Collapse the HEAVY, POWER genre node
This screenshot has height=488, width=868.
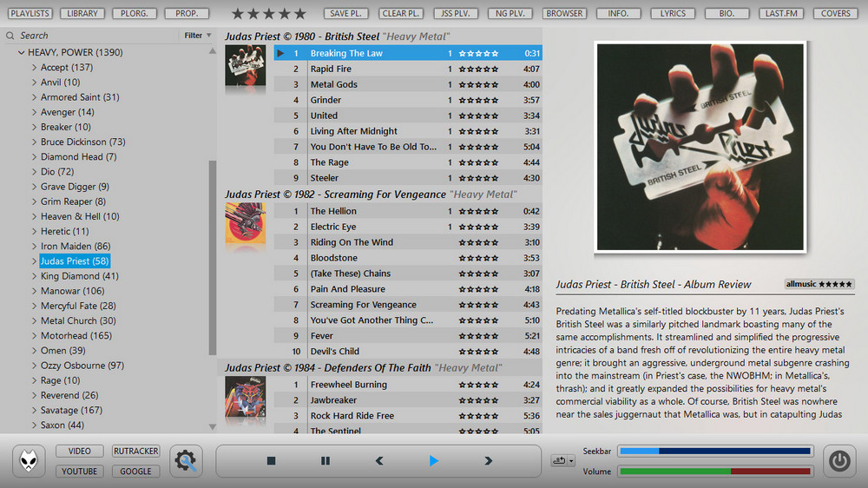coord(21,53)
